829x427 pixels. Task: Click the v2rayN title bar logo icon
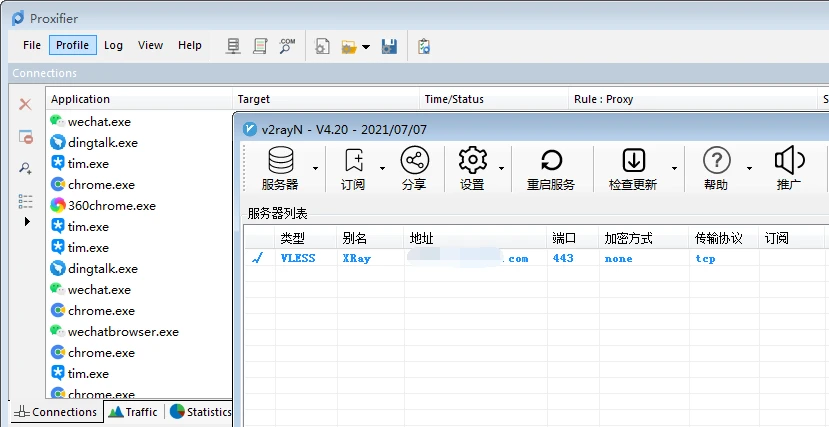pos(250,129)
